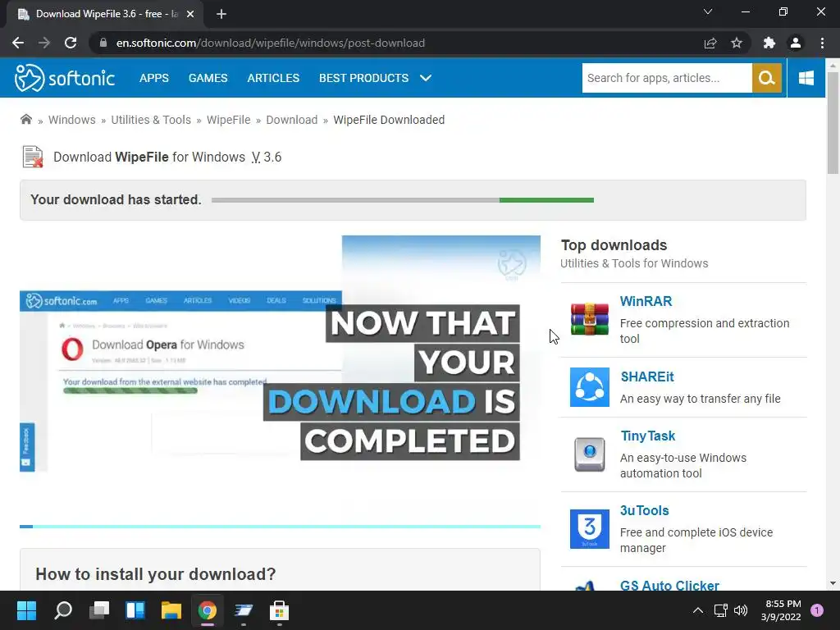The width and height of the screenshot is (840, 630).
Task: Close the Download WipeFile tab
Action: click(x=190, y=14)
